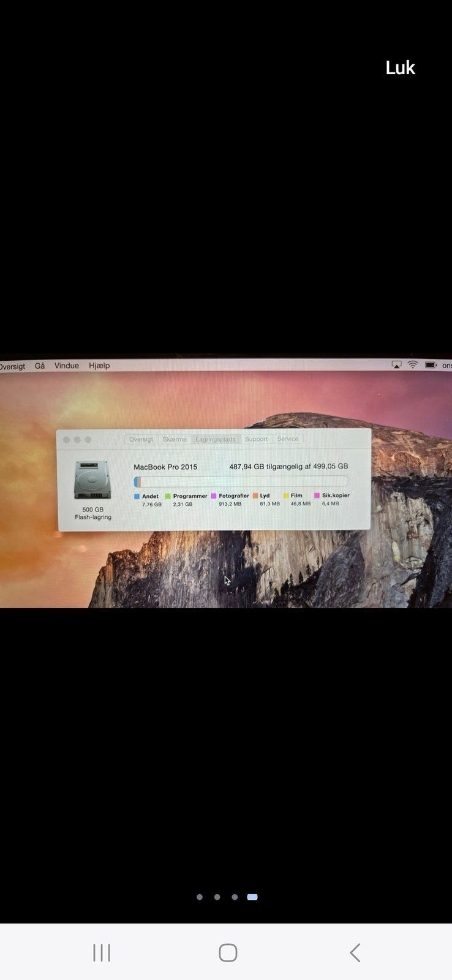
Task: Click the '6,4 MB' value under Sik.kopier
Action: [x=331, y=503]
